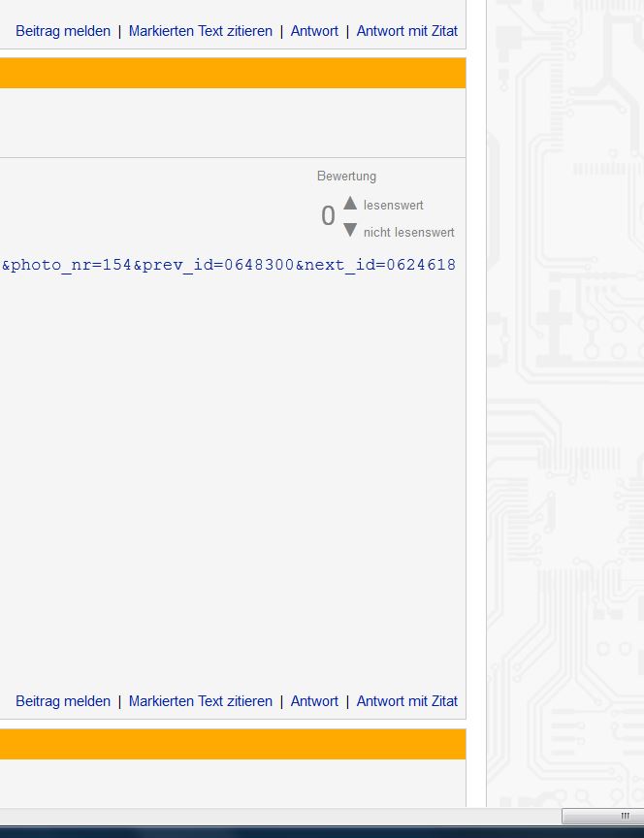Click upper 'Antwort mit Zitat' link
Screen dimensions: 644x838
pyautogui.click(x=407, y=31)
